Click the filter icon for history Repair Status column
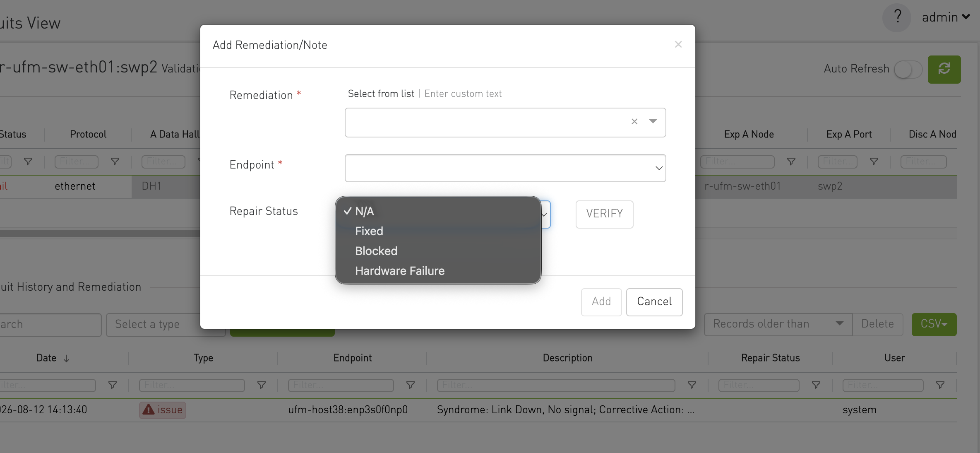The width and height of the screenshot is (980, 453). click(x=816, y=385)
